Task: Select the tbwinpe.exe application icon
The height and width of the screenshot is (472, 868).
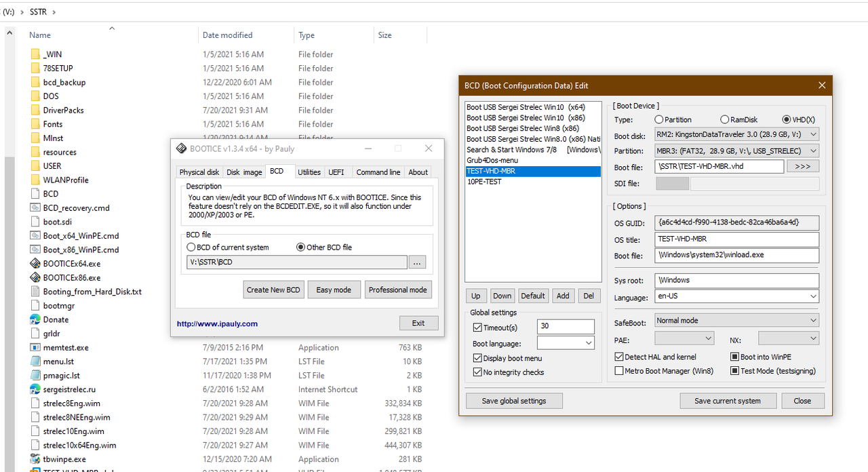Action: [x=35, y=459]
